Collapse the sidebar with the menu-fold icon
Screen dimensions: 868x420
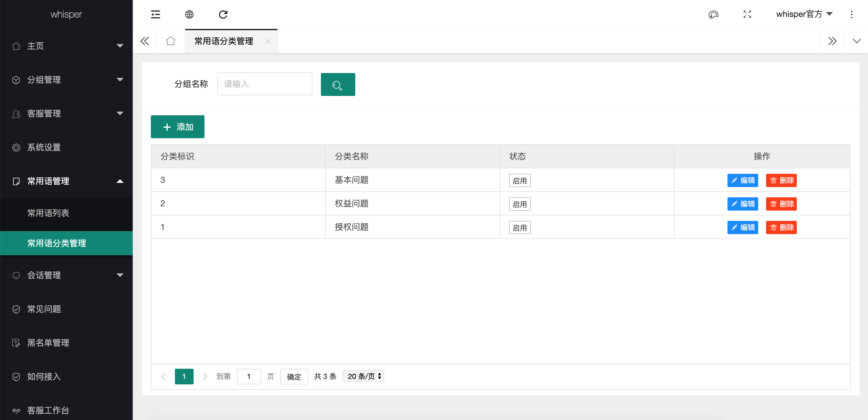tap(155, 14)
